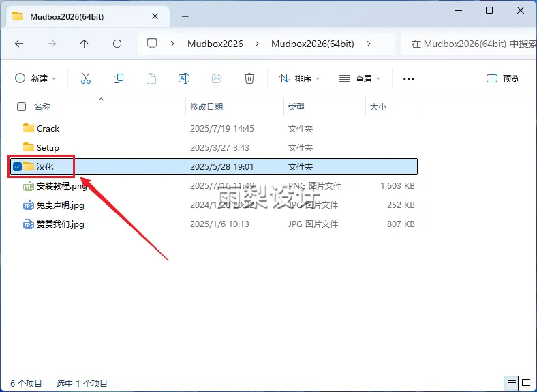The height and width of the screenshot is (392, 537).
Task: Click the 6 个项目 status text
Action: [26, 383]
